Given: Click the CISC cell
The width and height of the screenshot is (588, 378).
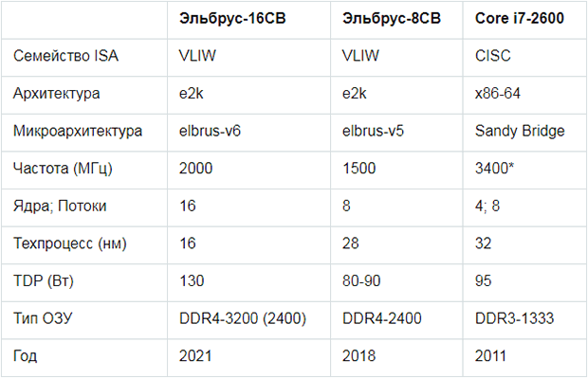Looking at the screenshot, I should [x=493, y=56].
